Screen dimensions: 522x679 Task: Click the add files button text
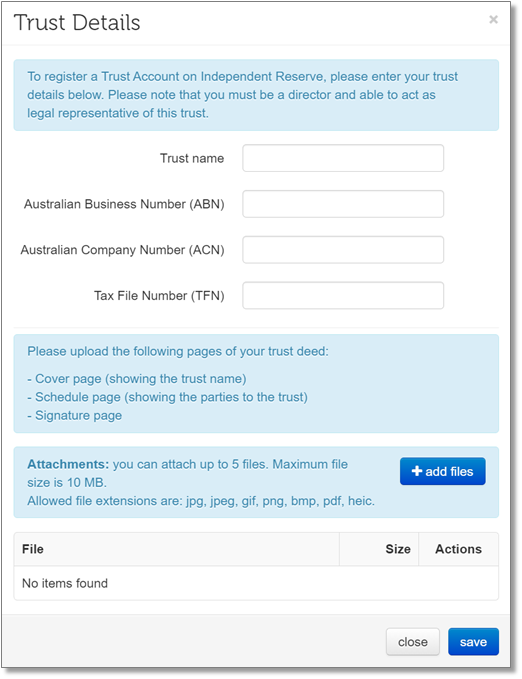449,471
